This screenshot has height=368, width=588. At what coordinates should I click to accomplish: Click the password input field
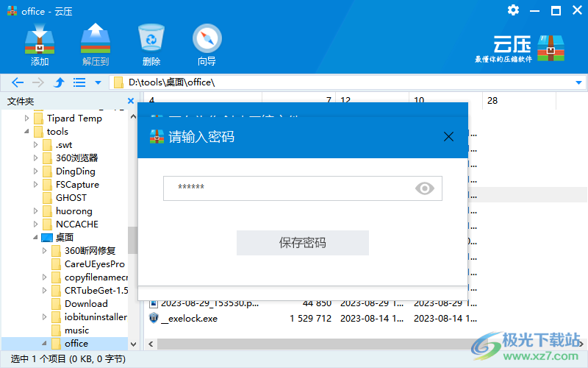(x=302, y=188)
